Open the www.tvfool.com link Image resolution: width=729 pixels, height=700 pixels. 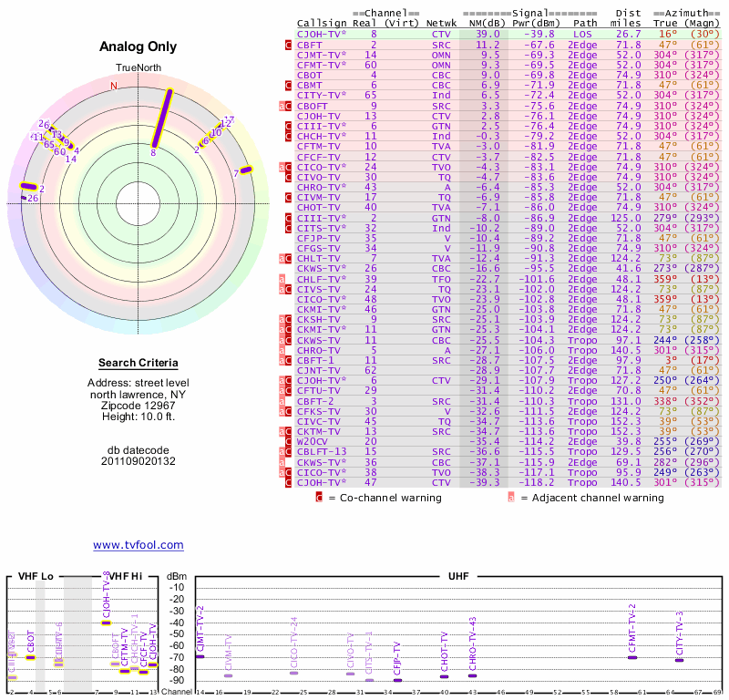tap(138, 545)
